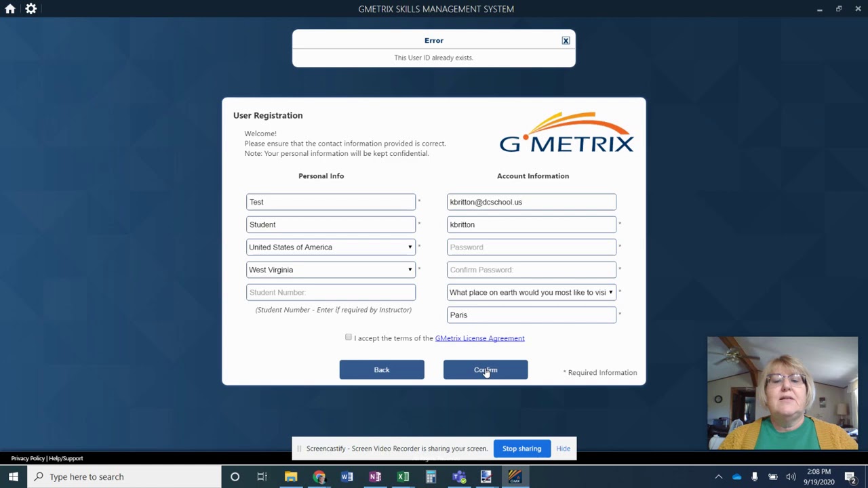Click the GMetrix logo
Viewport: 868px width, 488px height.
point(566,133)
